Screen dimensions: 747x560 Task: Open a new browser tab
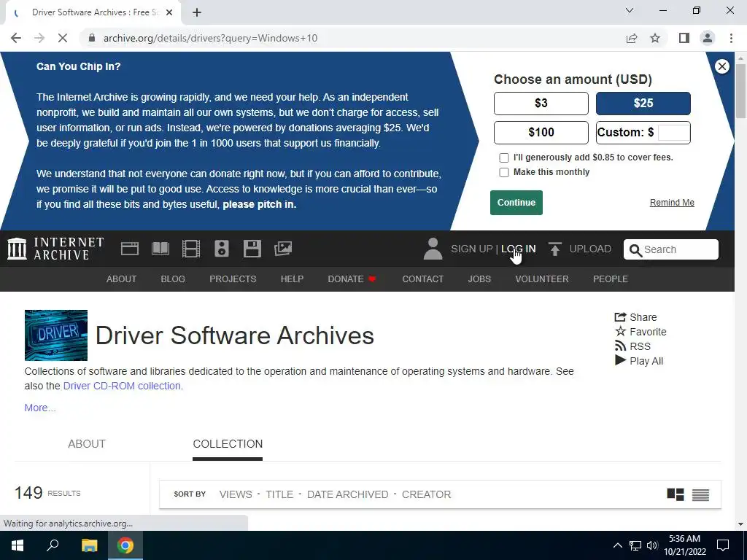coord(197,12)
